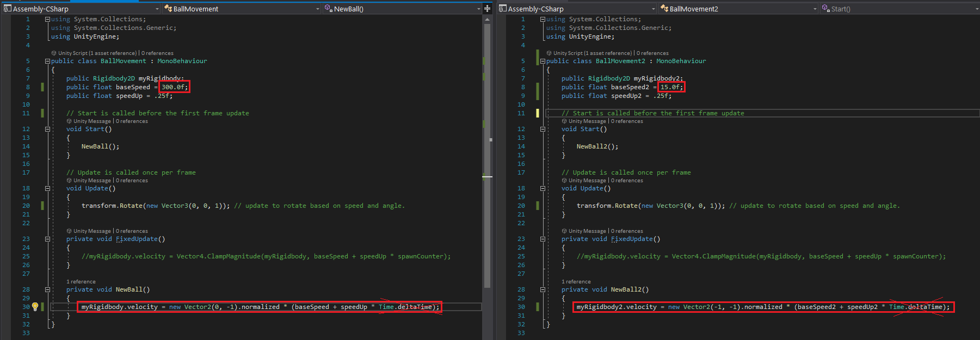Image resolution: width=980 pixels, height=340 pixels.
Task: Click the split-window icon in the left editor
Action: [487, 9]
